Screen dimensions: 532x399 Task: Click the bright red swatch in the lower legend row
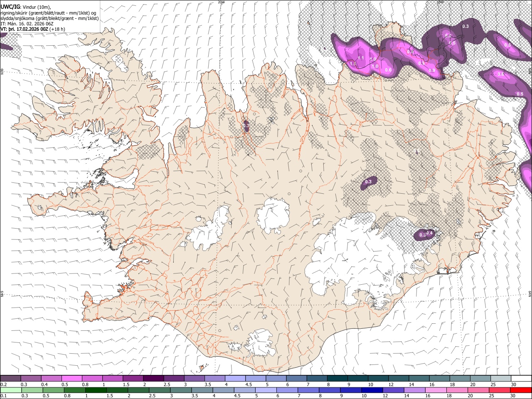pyautogui.click(x=521, y=390)
